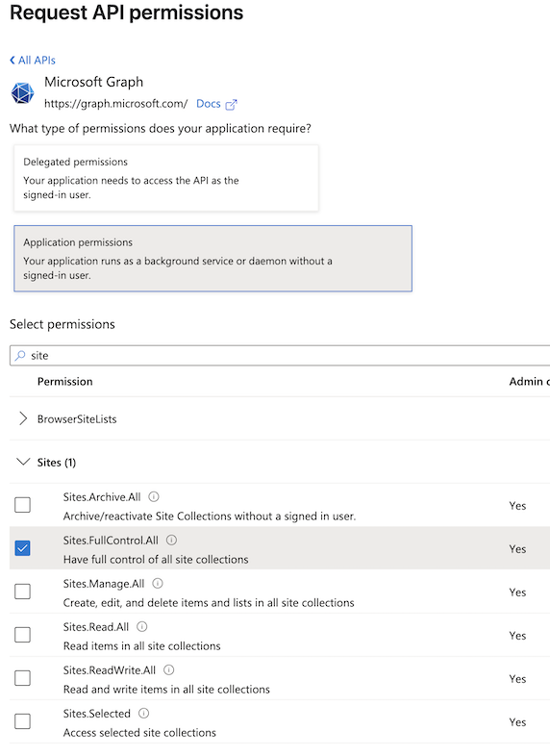Collapse the Sites (1) permission group

[x=23, y=462]
